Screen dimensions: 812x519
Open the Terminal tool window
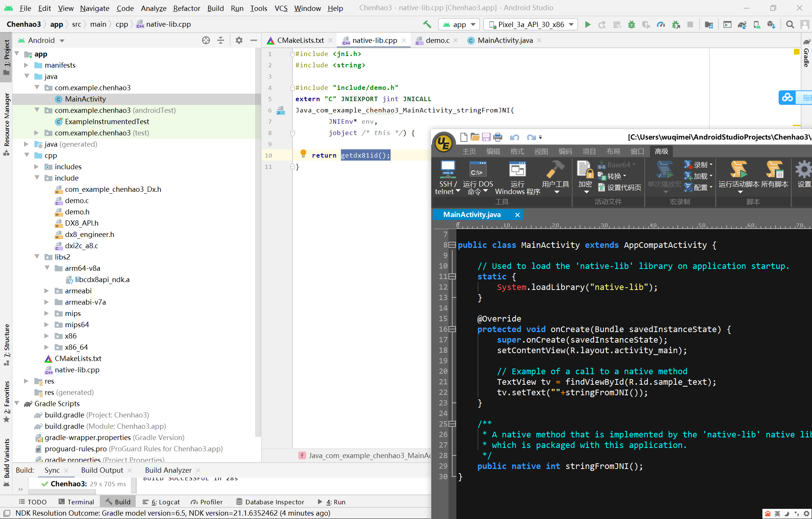80,502
